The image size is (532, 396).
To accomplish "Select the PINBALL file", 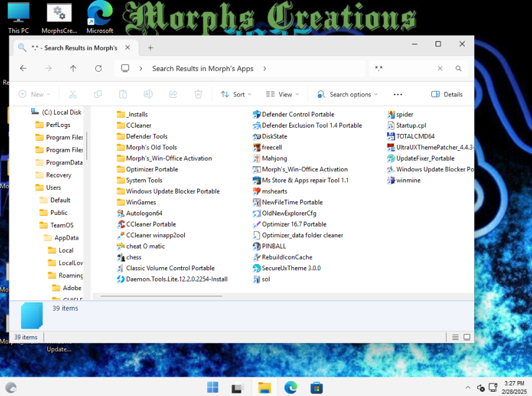I will [x=269, y=246].
